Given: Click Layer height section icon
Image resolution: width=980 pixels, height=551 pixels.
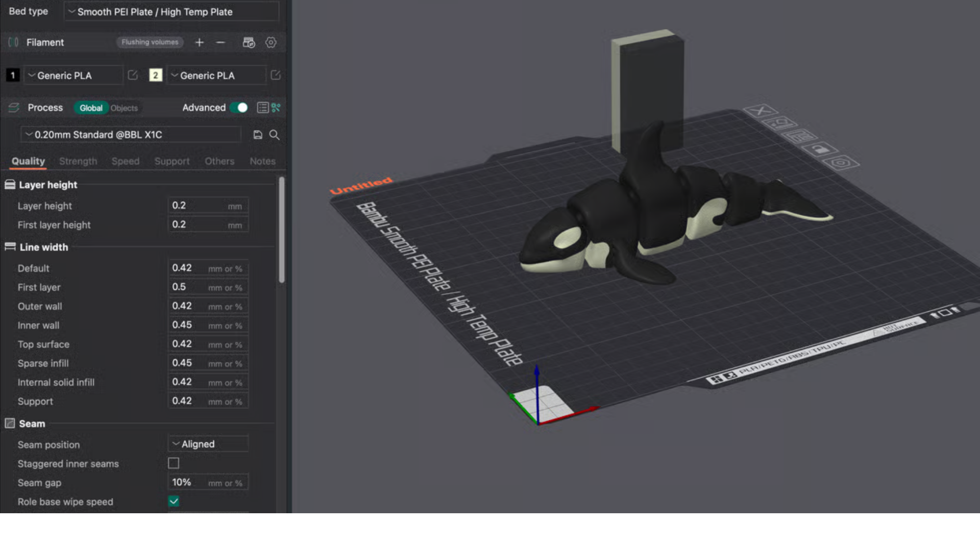Looking at the screenshot, I should click(10, 185).
